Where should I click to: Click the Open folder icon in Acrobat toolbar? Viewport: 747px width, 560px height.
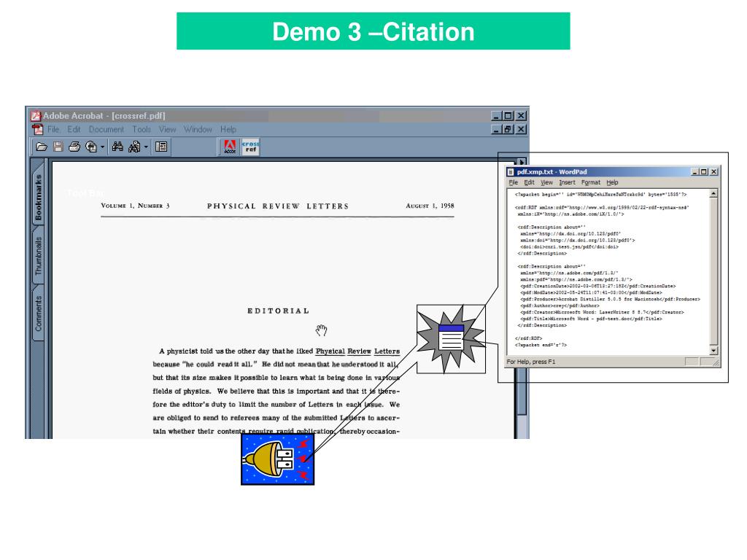click(x=42, y=147)
